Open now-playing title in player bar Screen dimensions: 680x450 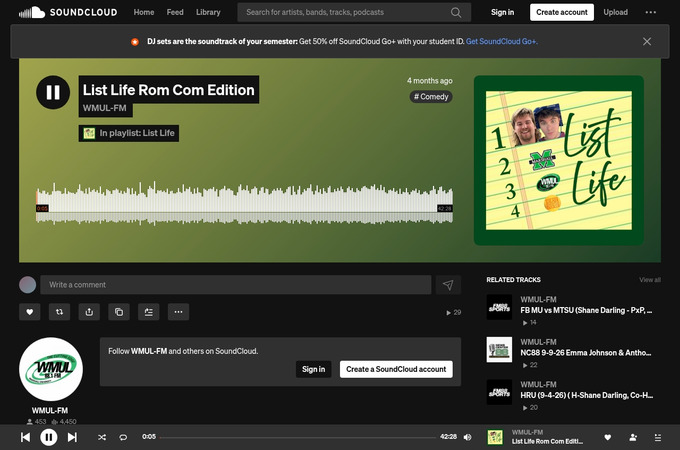(x=547, y=441)
